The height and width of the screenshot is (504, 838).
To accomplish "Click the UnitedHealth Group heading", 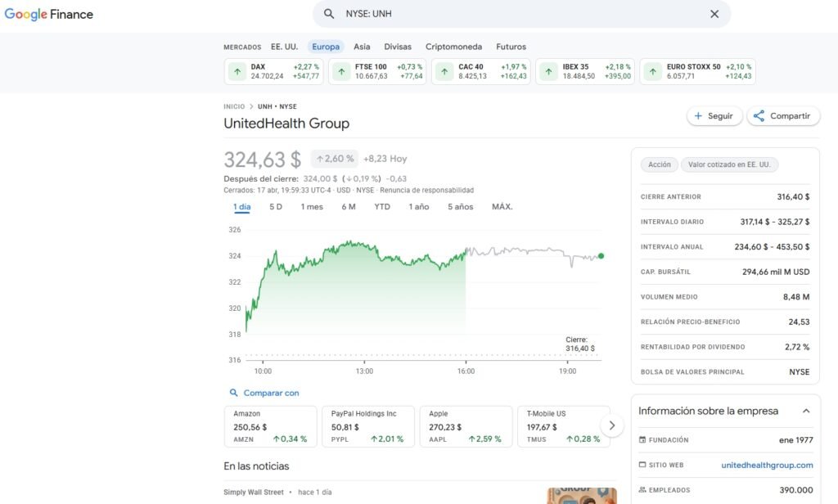I will click(286, 124).
